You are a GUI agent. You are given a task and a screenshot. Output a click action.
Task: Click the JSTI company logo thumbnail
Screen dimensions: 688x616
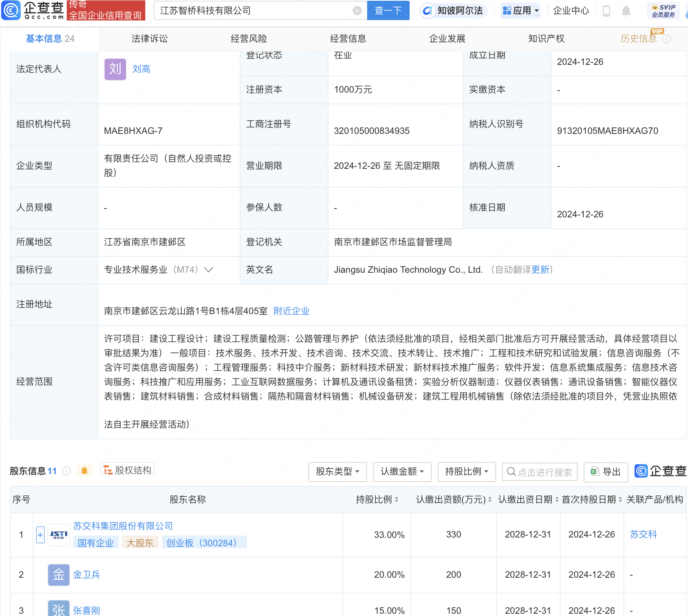[59, 535]
